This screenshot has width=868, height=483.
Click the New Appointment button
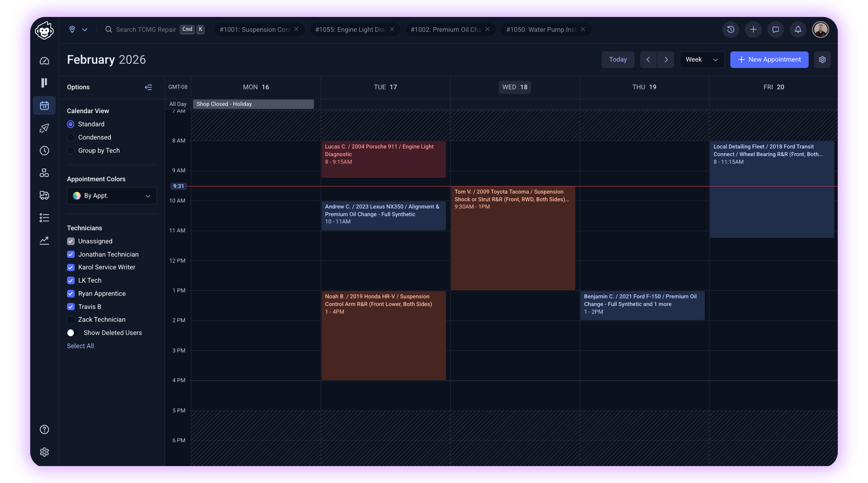769,60
